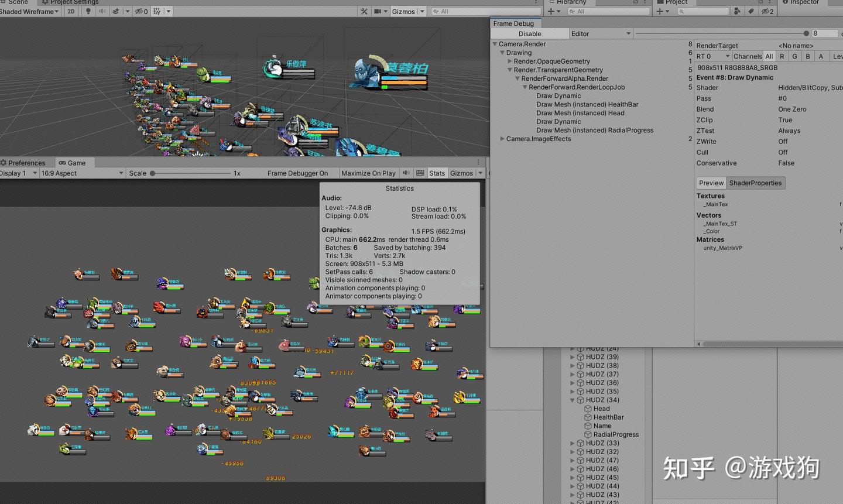The image size is (843, 504).
Task: Click the Disable button in Frame Debug
Action: 530,33
